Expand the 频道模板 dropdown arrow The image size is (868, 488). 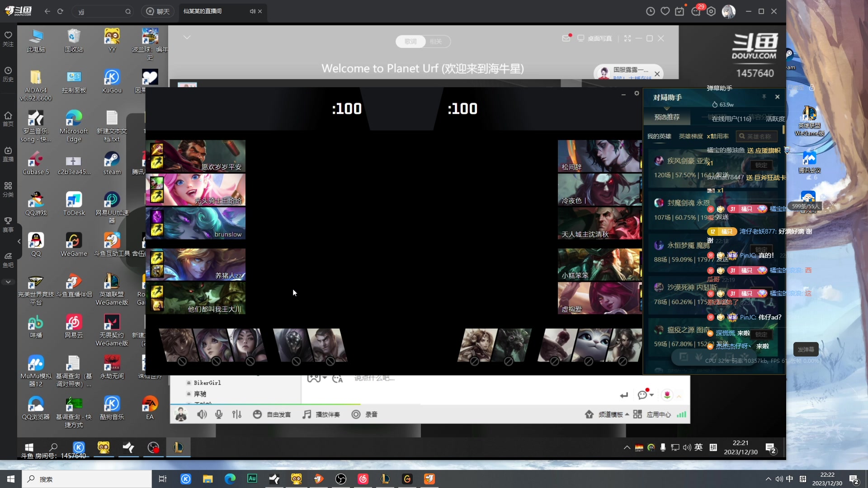pos(627,414)
